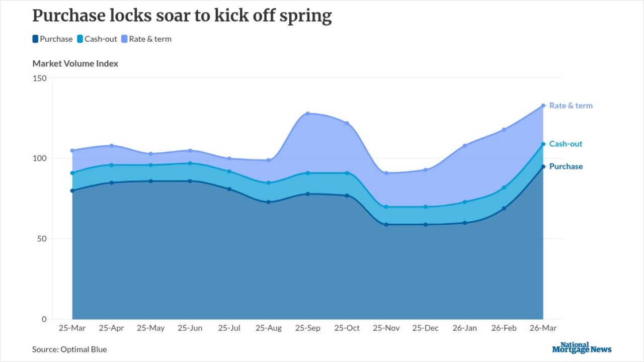The width and height of the screenshot is (644, 362).
Task: Click the Cash-out legend color swatch
Action: (x=80, y=39)
